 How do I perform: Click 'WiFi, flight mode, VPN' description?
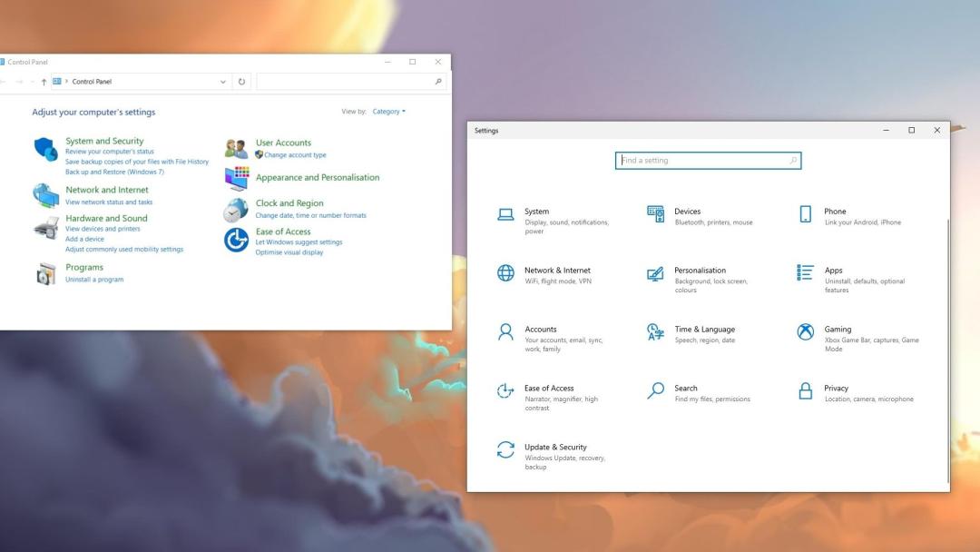558,281
